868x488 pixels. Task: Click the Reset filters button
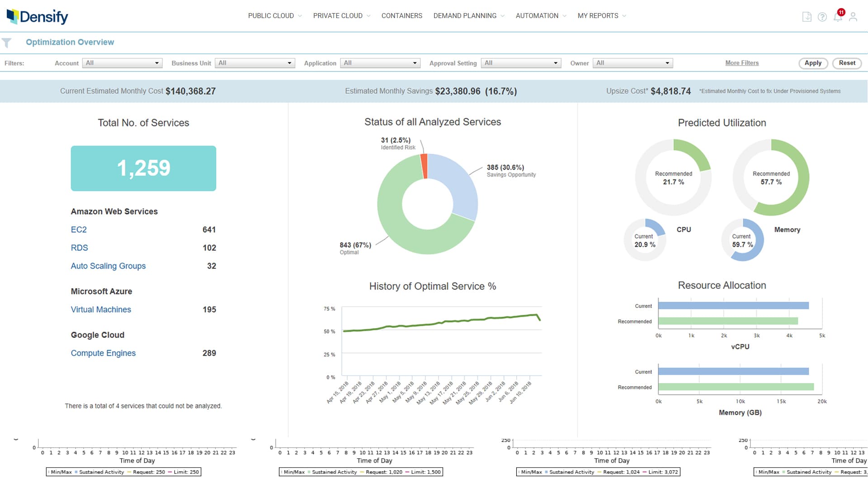pos(847,63)
